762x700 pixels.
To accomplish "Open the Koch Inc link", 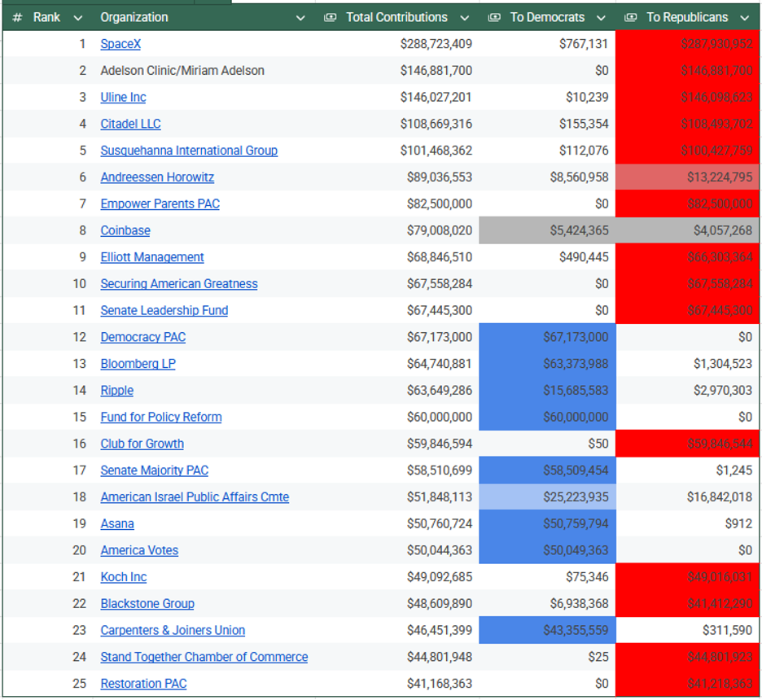I will tap(124, 577).
